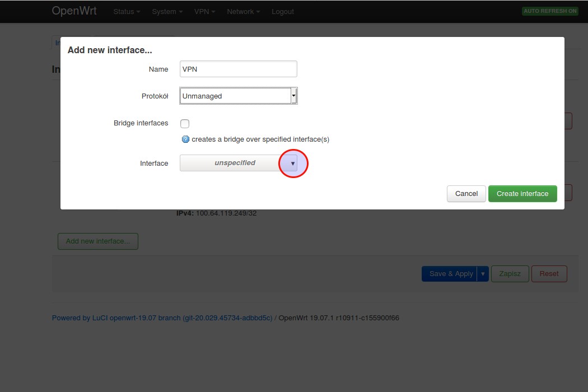Click the help icon beside bridge description

pyautogui.click(x=185, y=139)
